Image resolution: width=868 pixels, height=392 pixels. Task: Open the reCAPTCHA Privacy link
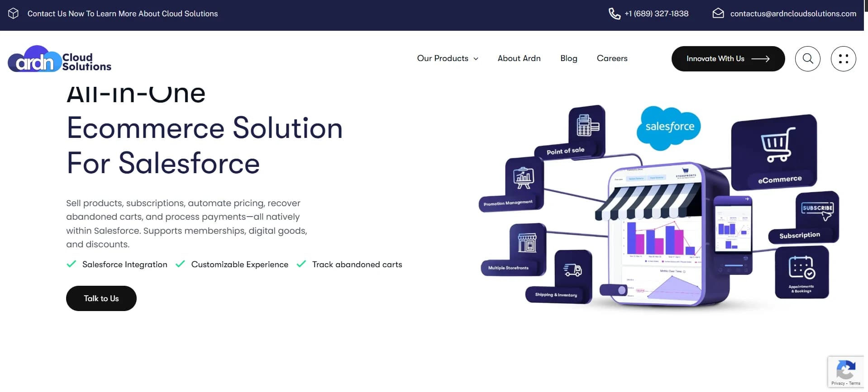pyautogui.click(x=838, y=383)
